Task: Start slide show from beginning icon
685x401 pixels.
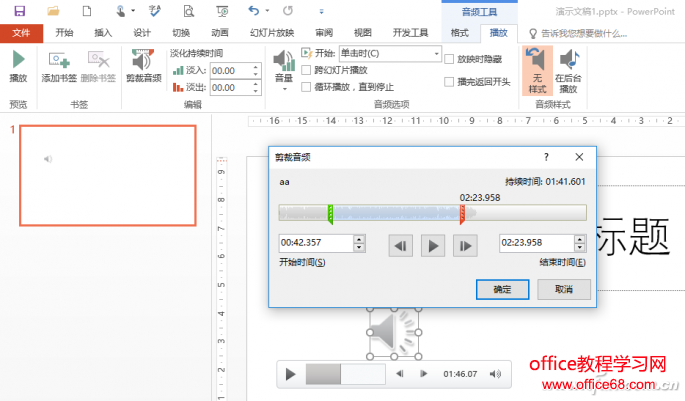Action: [x=222, y=11]
